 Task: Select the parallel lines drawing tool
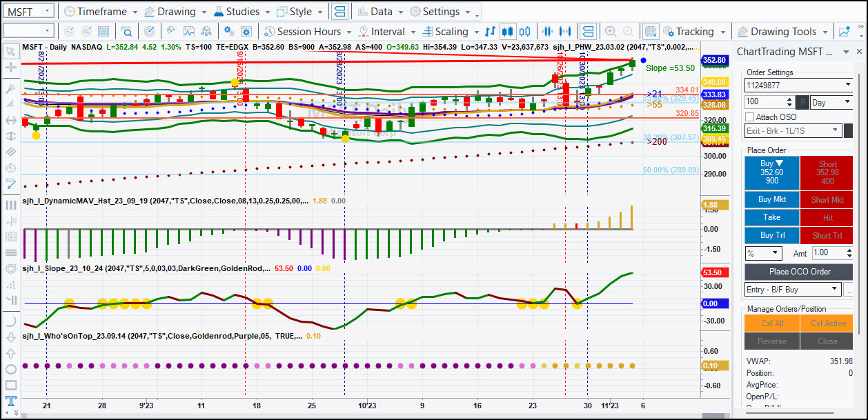[10, 152]
